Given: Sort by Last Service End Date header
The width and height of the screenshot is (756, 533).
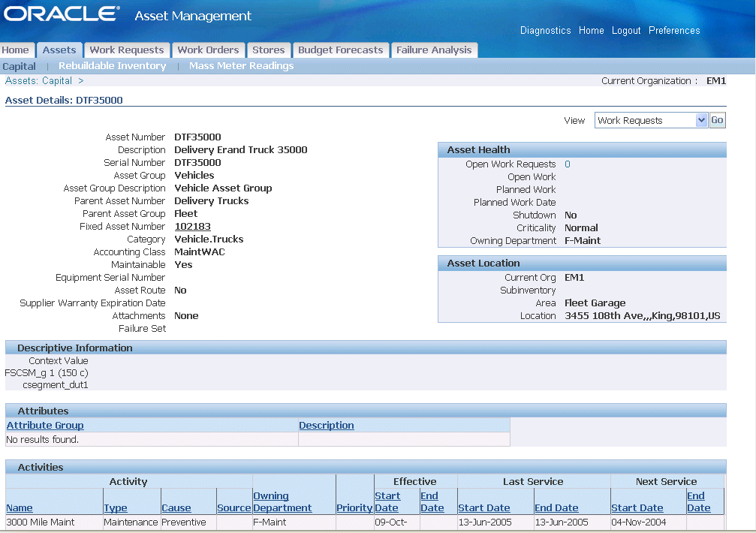Looking at the screenshot, I should click(x=556, y=508).
